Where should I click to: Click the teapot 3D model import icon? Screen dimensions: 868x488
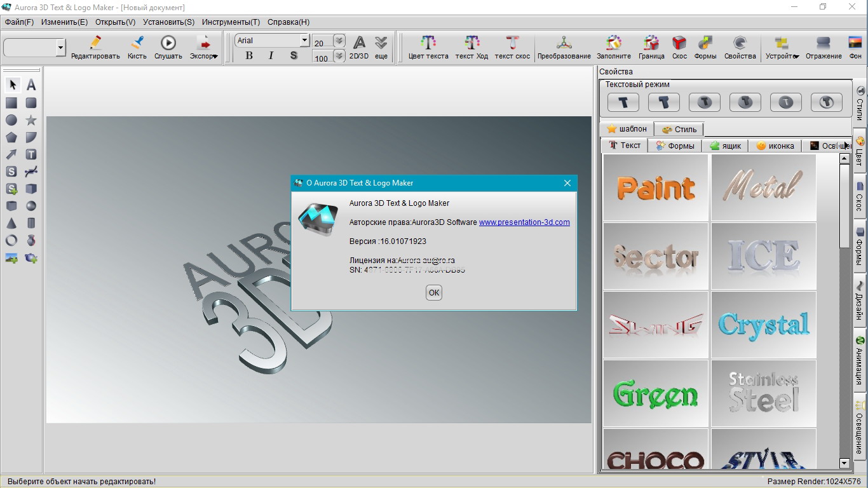click(x=31, y=258)
